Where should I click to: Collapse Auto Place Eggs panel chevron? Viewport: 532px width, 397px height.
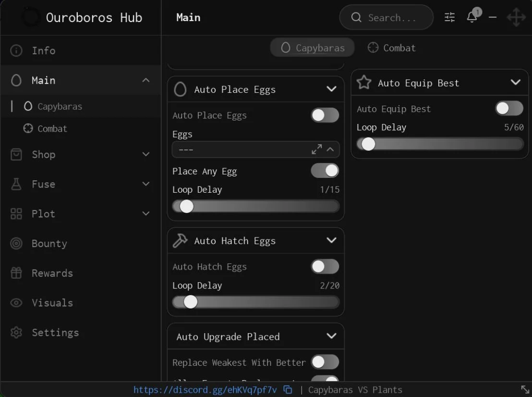point(331,89)
